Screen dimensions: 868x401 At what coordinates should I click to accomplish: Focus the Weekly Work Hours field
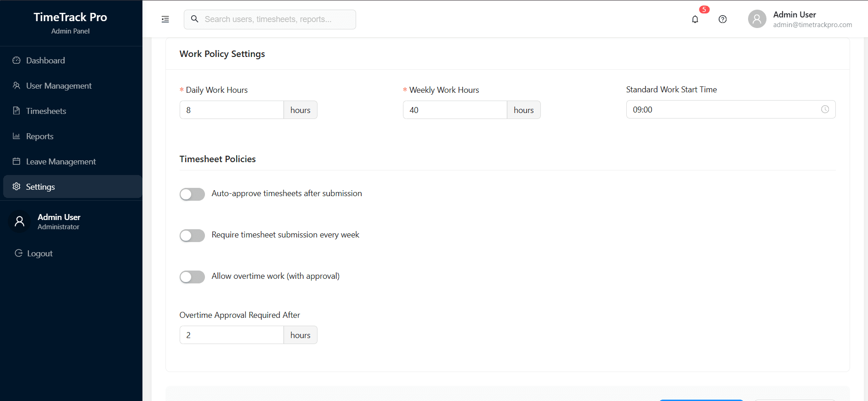tap(455, 110)
